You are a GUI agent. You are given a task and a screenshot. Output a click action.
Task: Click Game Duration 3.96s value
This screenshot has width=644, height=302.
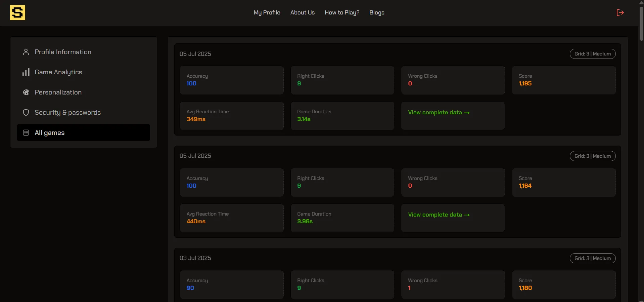point(305,221)
